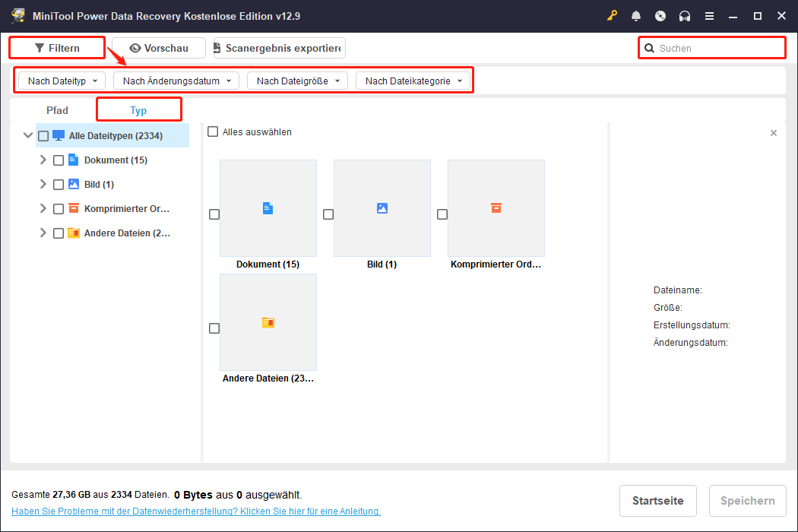Viewport: 798px width, 532px height.
Task: Collapse the Alle Dateitypen tree node
Action: 28,135
